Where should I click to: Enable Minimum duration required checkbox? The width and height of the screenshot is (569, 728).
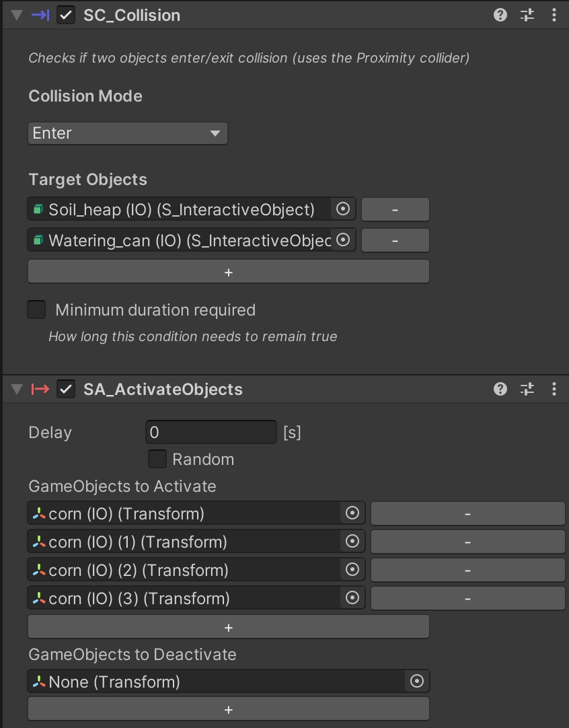pyautogui.click(x=36, y=310)
